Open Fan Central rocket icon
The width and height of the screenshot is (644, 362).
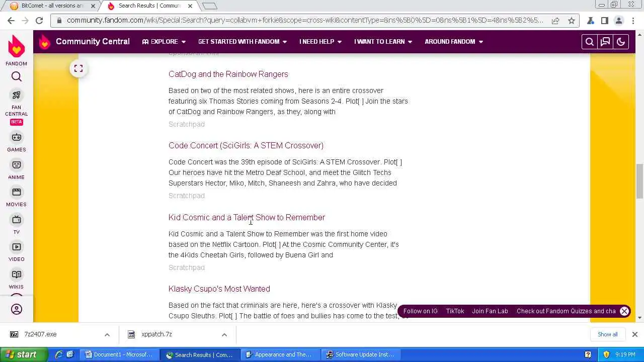(x=17, y=96)
